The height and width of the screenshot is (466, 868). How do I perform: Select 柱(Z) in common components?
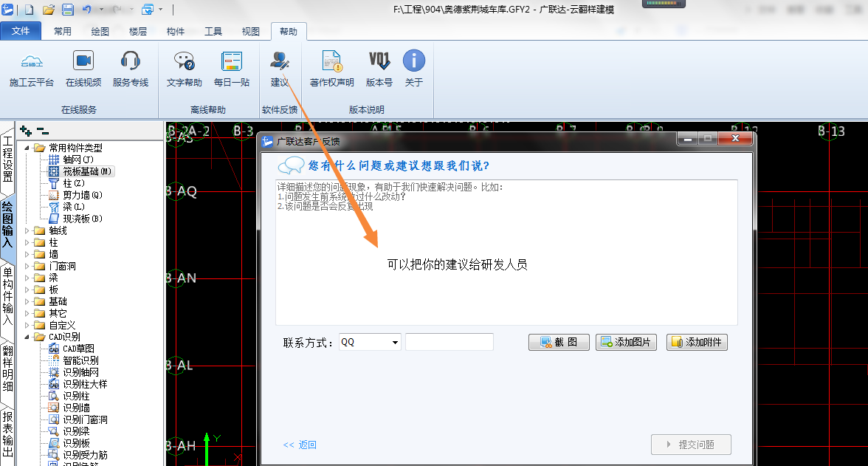coord(73,183)
